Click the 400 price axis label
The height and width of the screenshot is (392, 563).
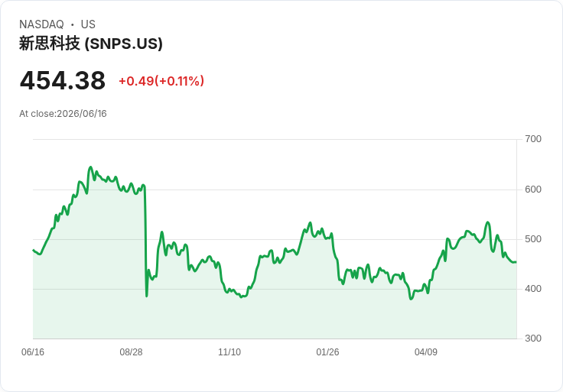coord(533,289)
